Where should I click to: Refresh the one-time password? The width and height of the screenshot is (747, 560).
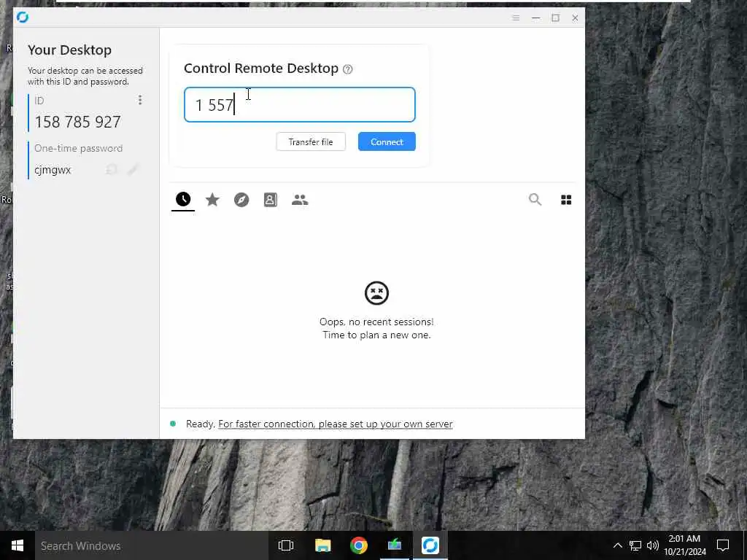pos(112,169)
